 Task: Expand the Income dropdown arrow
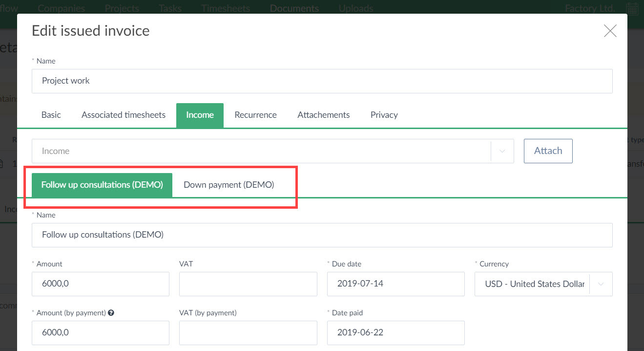(x=502, y=151)
